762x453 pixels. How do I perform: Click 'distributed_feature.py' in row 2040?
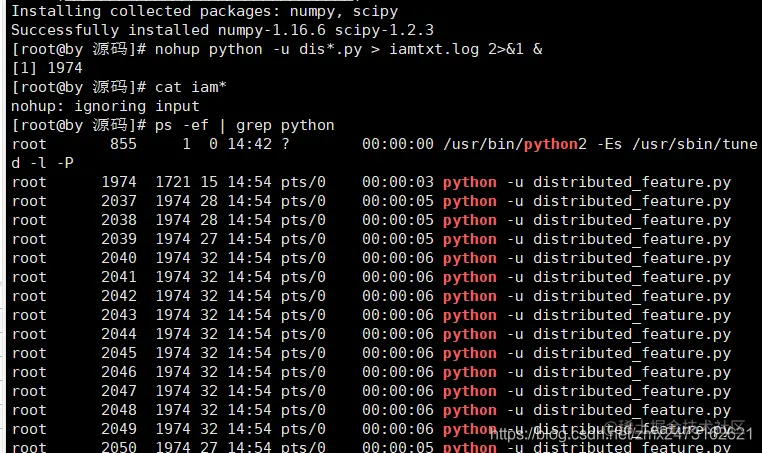[x=632, y=258]
